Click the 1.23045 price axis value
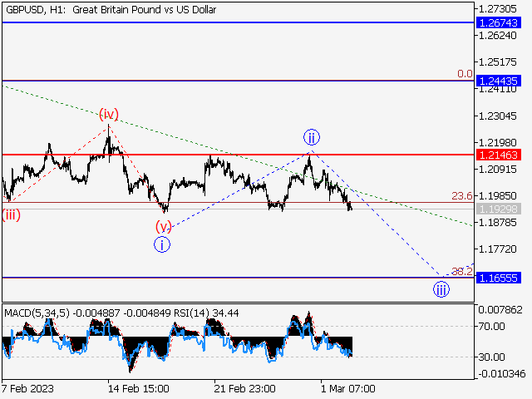This screenshot has height=399, width=532. point(497,116)
